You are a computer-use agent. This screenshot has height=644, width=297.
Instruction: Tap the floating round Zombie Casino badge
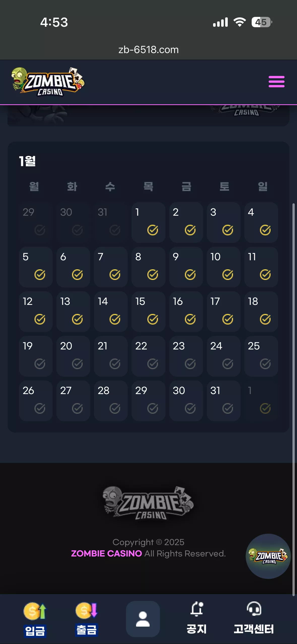(x=268, y=556)
